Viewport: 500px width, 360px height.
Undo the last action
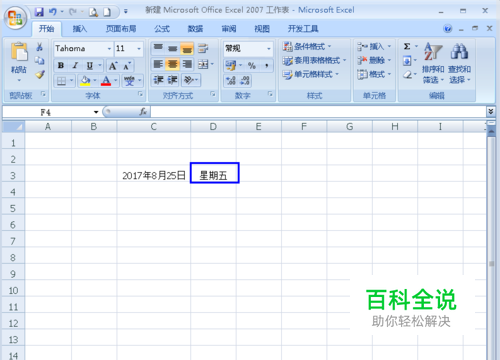(x=52, y=12)
